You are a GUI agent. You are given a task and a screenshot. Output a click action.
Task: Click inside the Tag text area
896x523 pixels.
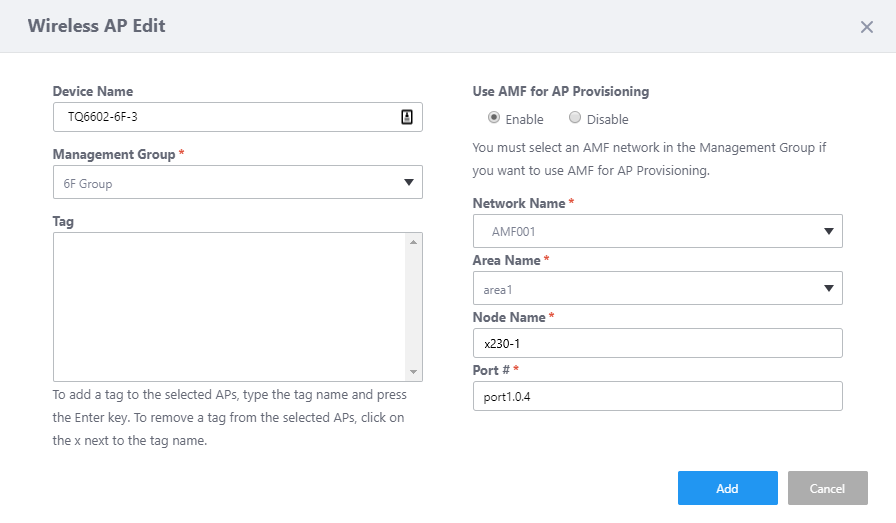point(229,307)
